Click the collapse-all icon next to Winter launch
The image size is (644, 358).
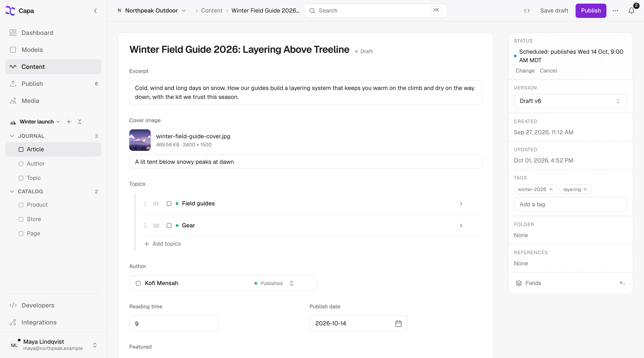click(x=80, y=122)
